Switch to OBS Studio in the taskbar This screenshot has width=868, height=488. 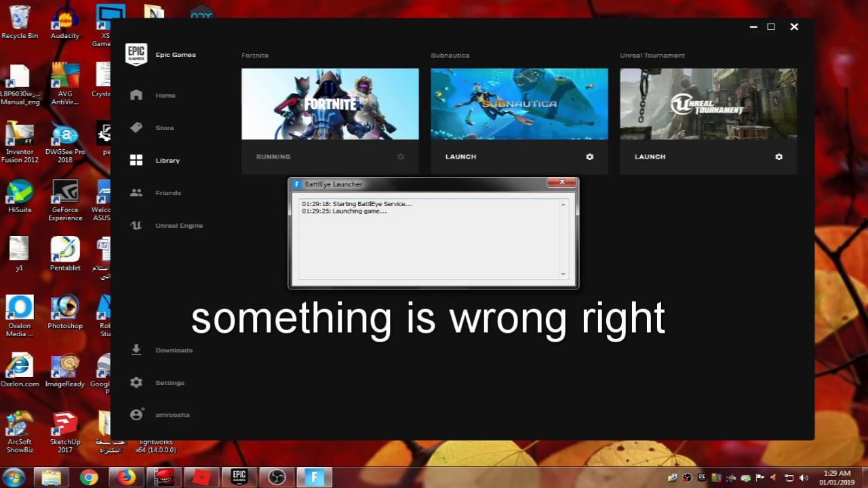(277, 478)
